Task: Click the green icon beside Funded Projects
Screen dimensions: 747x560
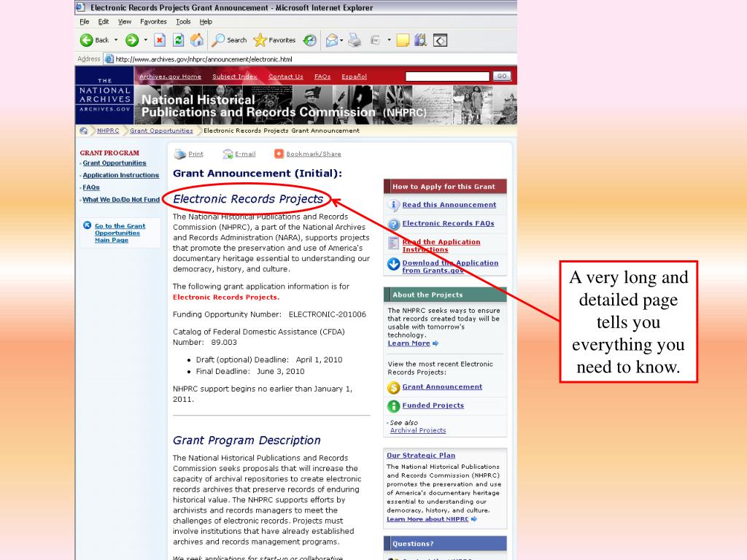Action: [x=393, y=406]
